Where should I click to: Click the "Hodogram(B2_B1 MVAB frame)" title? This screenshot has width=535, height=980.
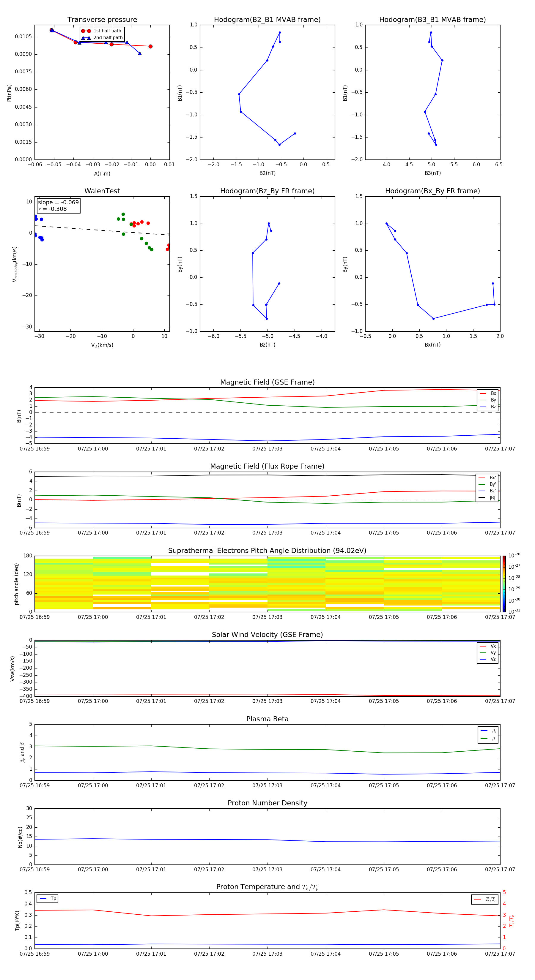pyautogui.click(x=267, y=20)
